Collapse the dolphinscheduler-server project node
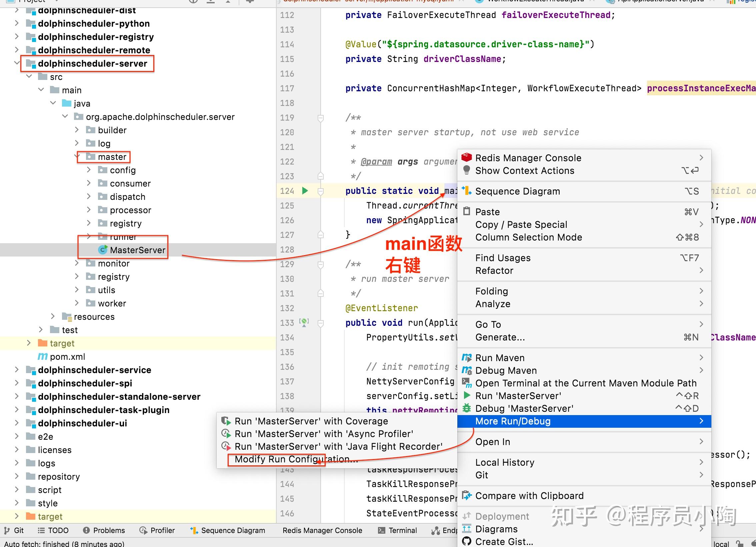This screenshot has height=547, width=756. [x=16, y=63]
